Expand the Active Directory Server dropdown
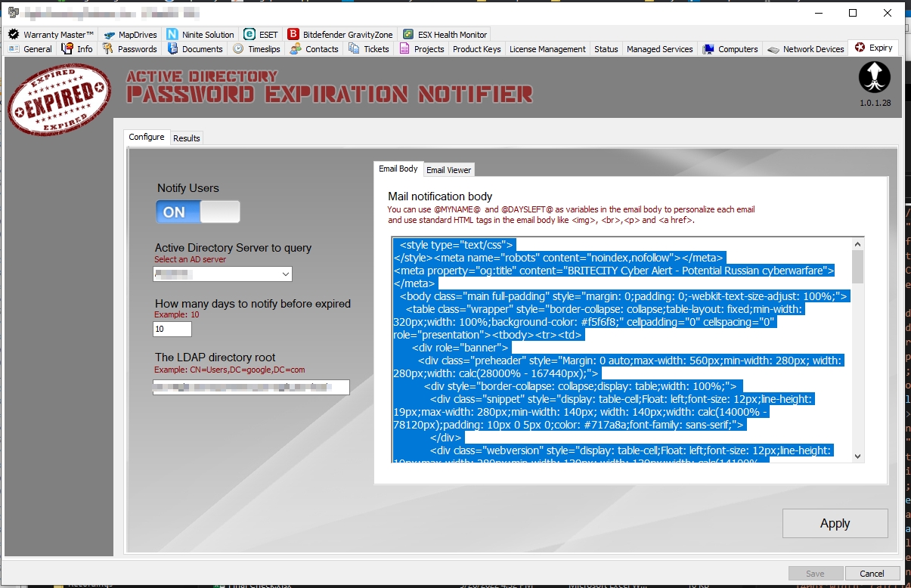The width and height of the screenshot is (911, 588). [x=285, y=274]
